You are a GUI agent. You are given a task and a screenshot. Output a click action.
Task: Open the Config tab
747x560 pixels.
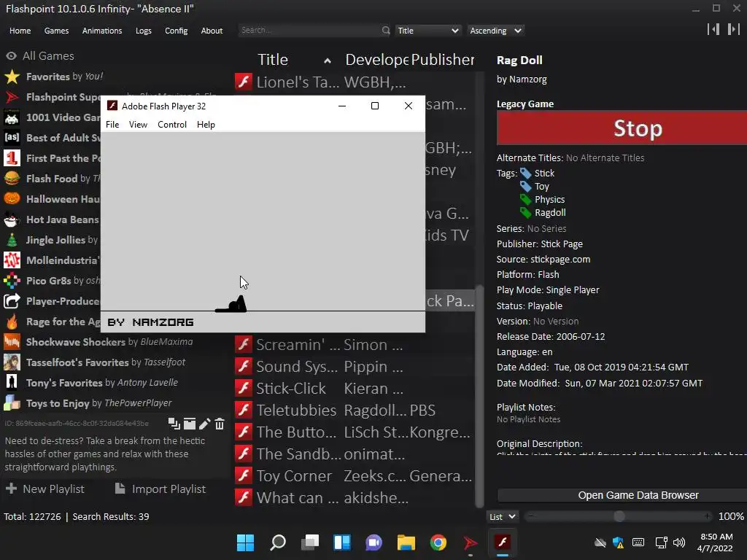[x=177, y=31]
